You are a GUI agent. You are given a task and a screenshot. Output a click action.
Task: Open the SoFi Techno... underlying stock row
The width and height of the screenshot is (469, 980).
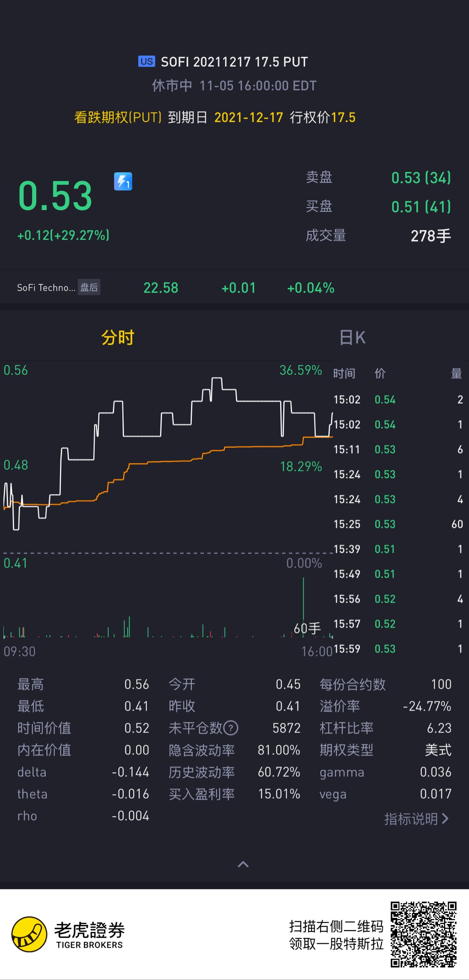(x=234, y=287)
